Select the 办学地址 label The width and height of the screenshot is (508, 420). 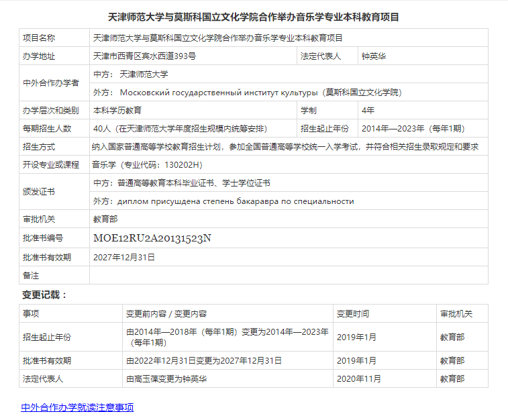(39, 56)
